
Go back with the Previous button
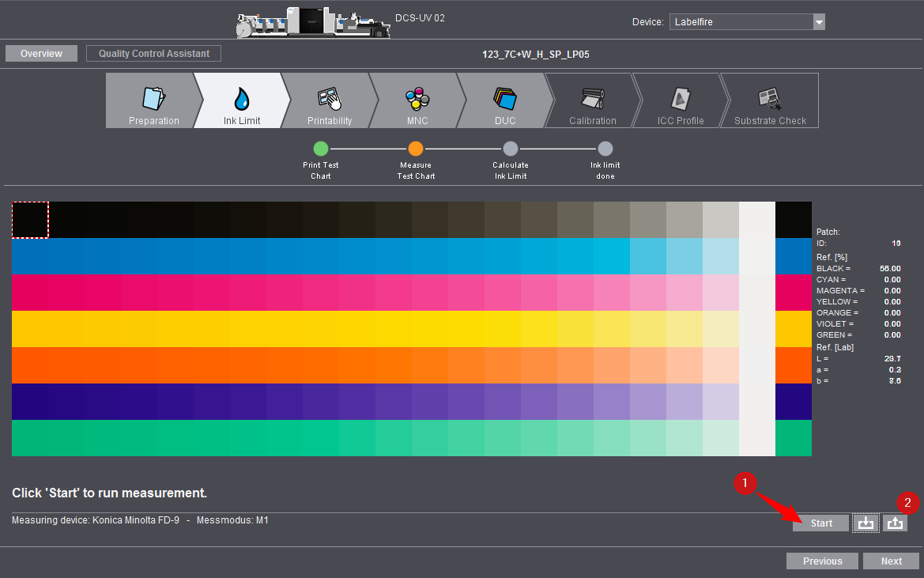point(822,561)
